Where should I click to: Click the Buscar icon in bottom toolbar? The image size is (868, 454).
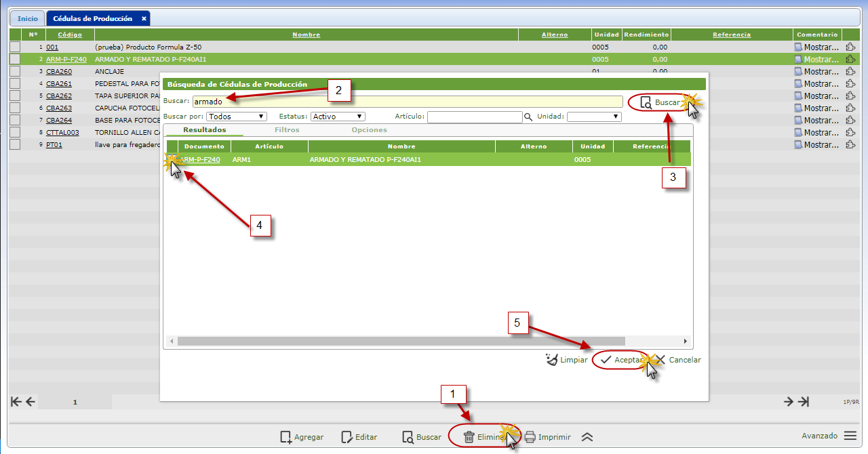408,437
